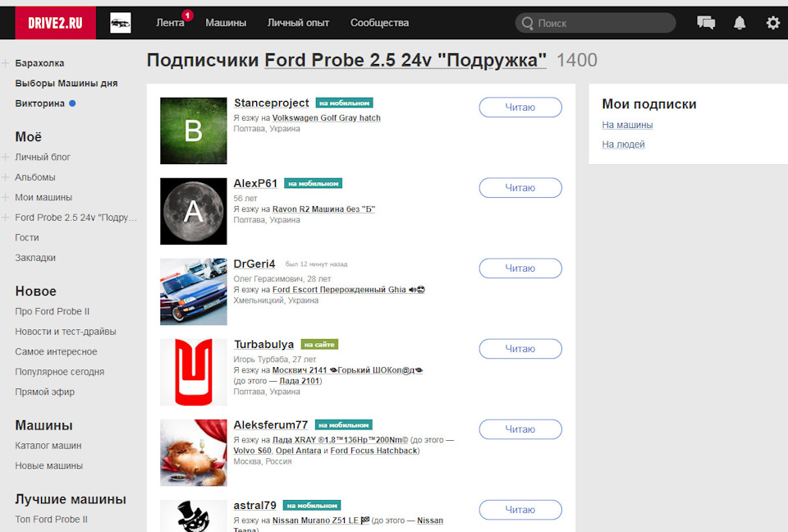Open Aleksferum77 cat avatar
788x532 pixels.
(194, 452)
